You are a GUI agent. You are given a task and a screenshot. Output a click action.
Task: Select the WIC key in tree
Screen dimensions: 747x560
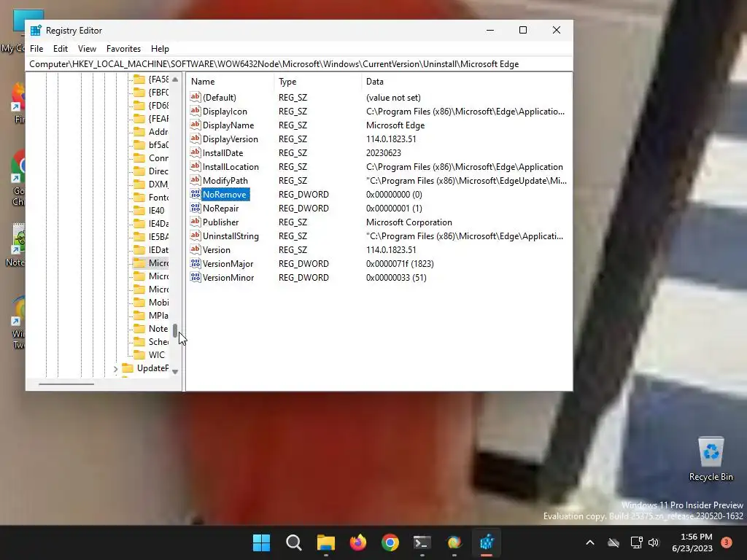point(150,355)
